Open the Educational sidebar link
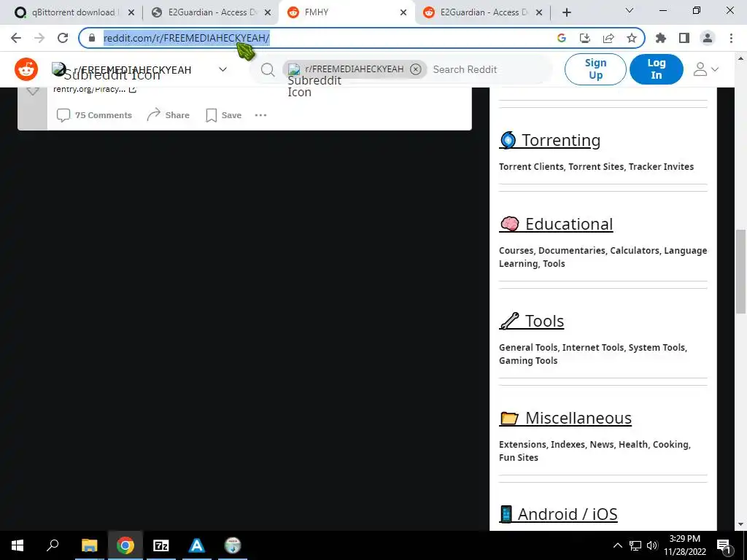Viewport: 747px width, 560px height. tap(556, 224)
